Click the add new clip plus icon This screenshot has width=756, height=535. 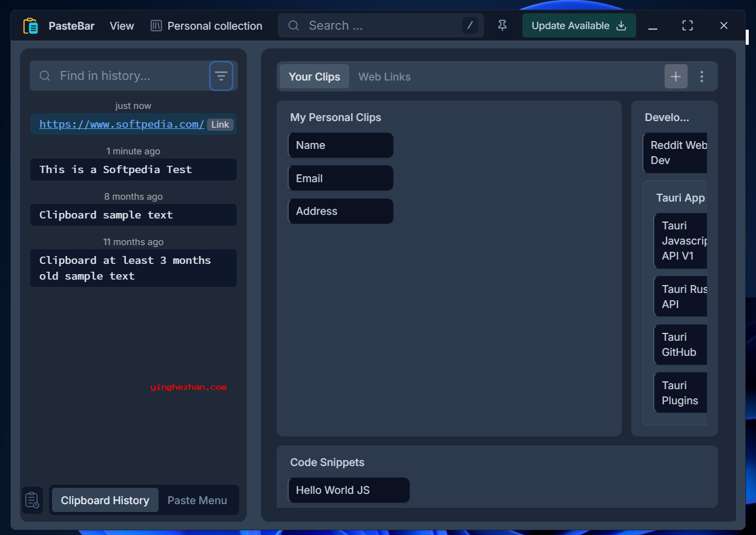(x=676, y=76)
